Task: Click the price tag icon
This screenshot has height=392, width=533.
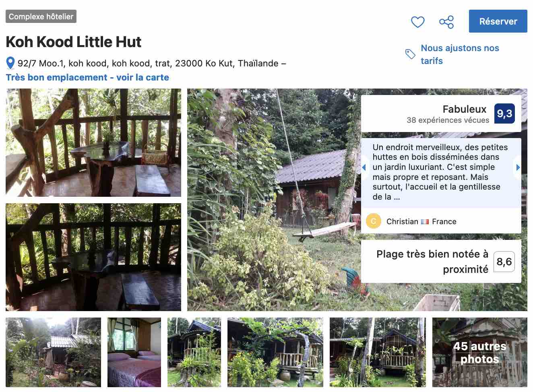Action: [x=410, y=54]
